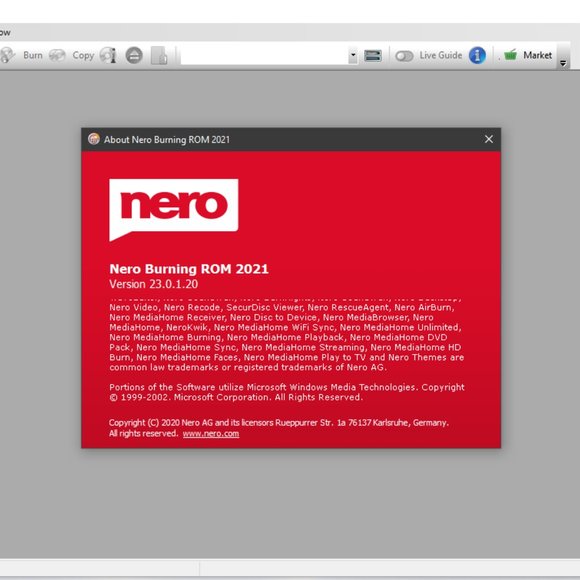580x580 pixels.
Task: Click the eject disc icon
Action: point(134,55)
